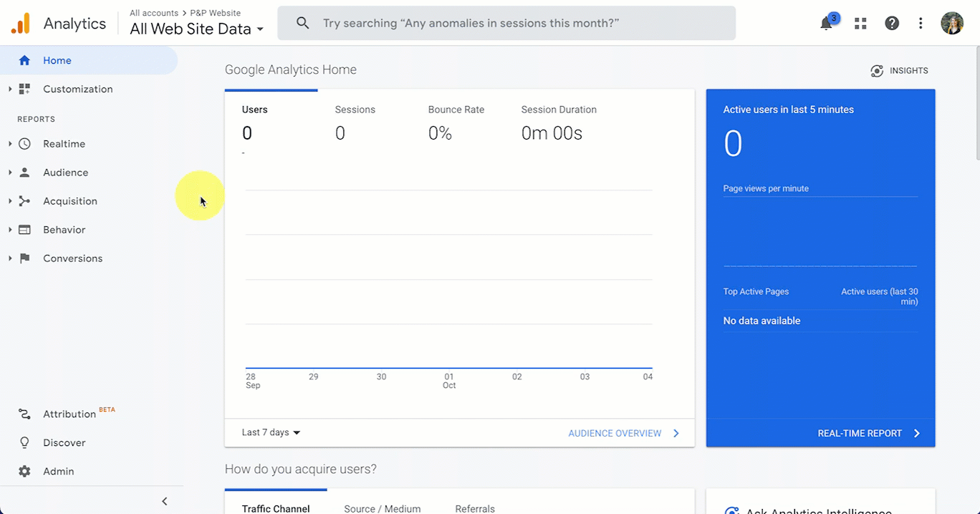Select the Bounce Rate metric tab
Screen dimensions: 980x514
click(456, 110)
